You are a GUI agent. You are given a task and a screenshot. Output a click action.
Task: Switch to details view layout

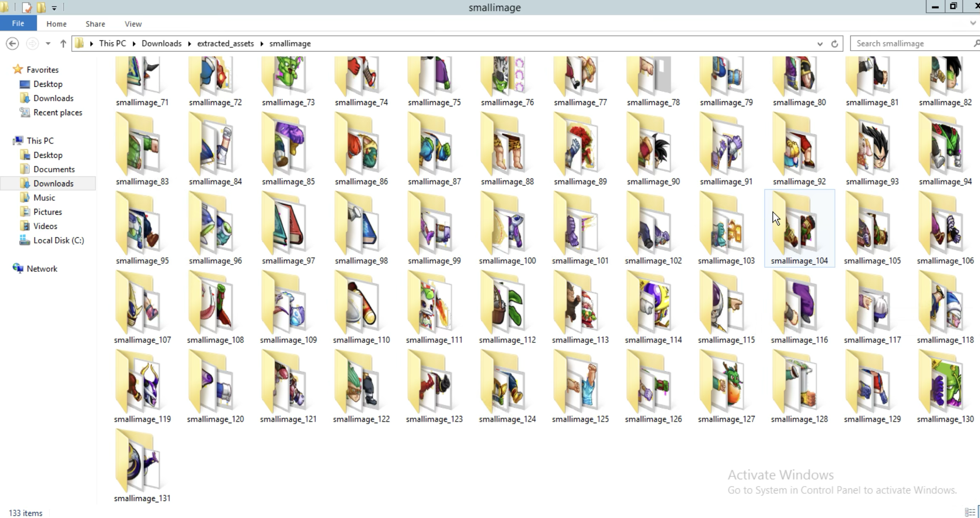click(970, 512)
